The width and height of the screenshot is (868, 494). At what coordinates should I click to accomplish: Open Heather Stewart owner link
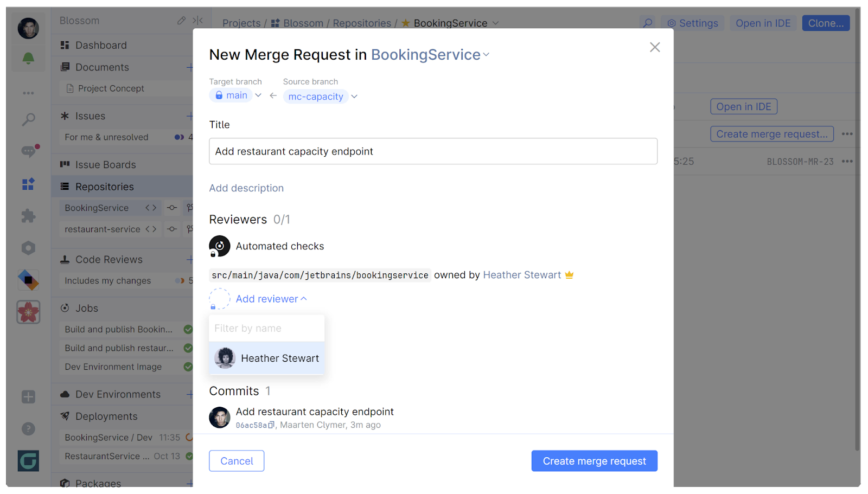point(522,275)
